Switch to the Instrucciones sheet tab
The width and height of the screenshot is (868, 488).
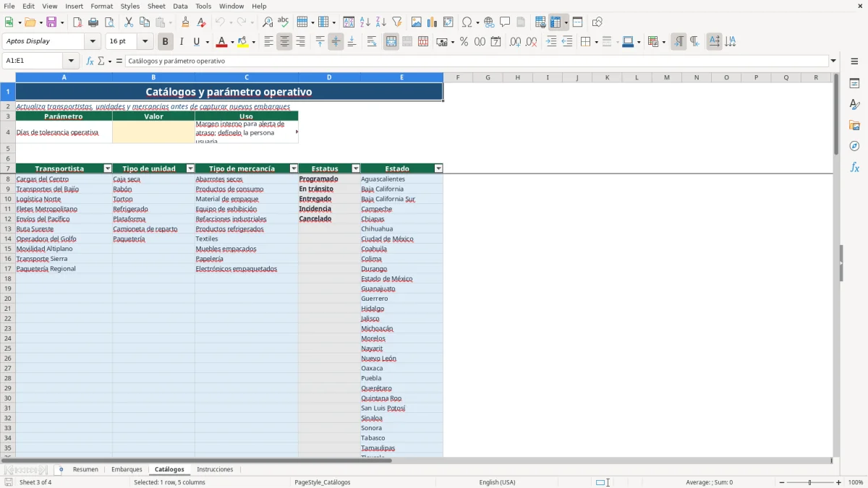click(x=215, y=470)
